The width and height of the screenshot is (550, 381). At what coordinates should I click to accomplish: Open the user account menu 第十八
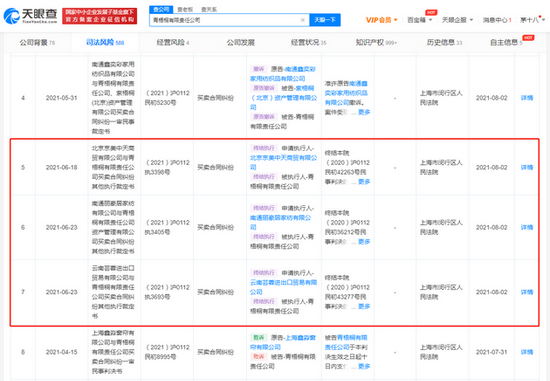coord(532,20)
